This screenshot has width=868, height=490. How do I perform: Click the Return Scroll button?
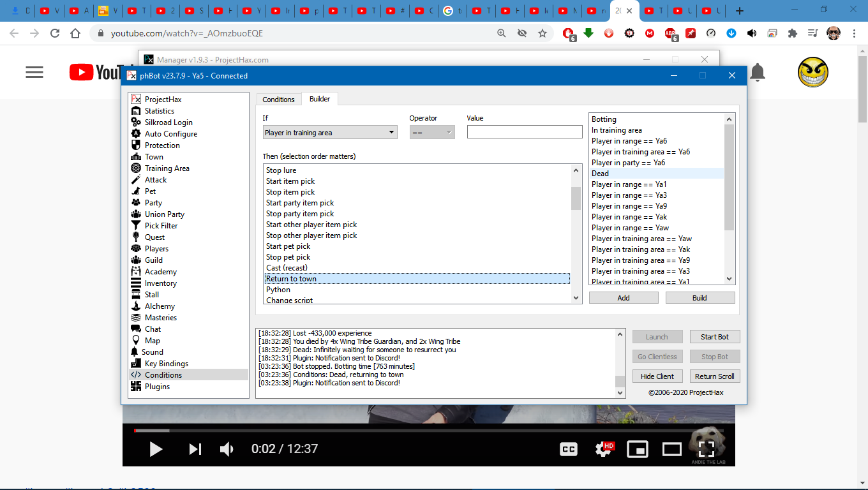click(x=714, y=376)
